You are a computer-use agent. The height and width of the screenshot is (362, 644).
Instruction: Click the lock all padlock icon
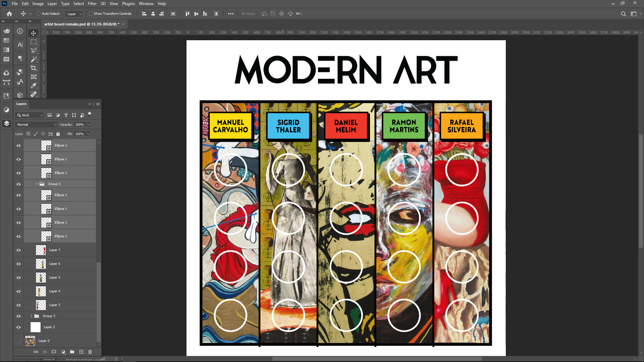(x=58, y=134)
